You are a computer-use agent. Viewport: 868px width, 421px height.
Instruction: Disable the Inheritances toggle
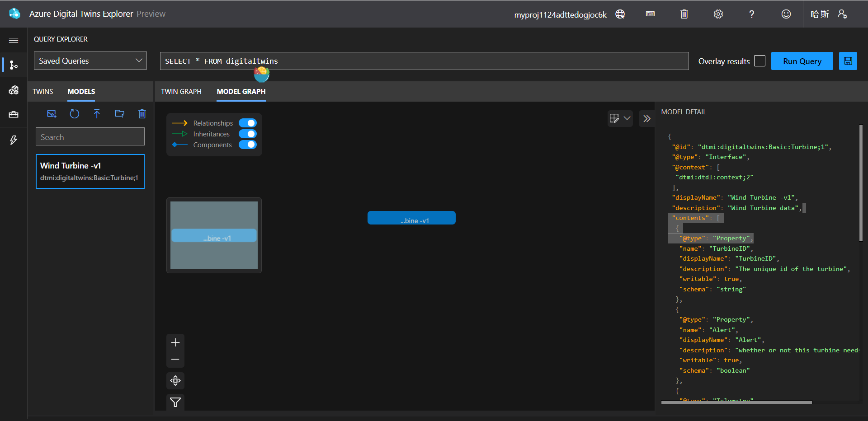click(248, 134)
